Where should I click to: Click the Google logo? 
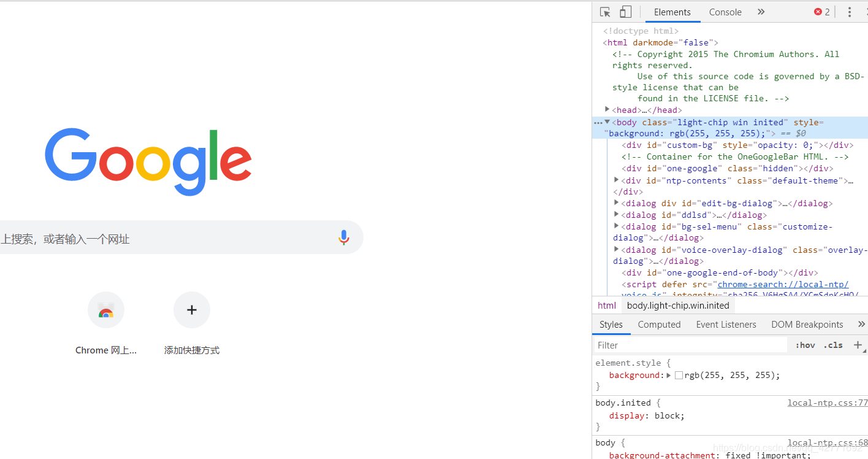148,162
